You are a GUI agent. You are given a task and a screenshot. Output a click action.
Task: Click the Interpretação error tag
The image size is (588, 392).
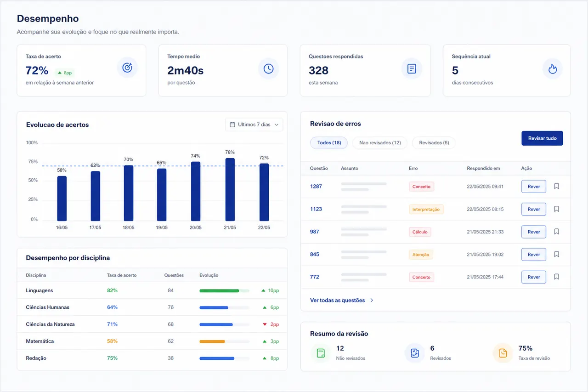pyautogui.click(x=426, y=209)
